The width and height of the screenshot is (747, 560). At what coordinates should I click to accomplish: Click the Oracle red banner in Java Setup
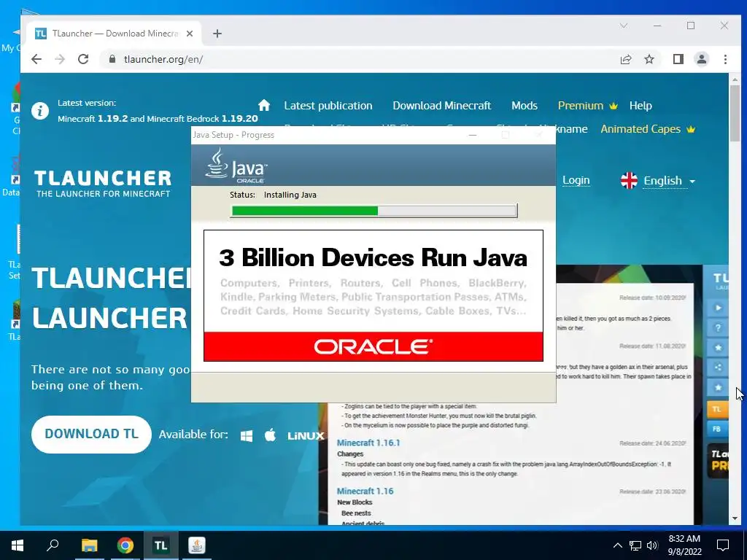(373, 346)
